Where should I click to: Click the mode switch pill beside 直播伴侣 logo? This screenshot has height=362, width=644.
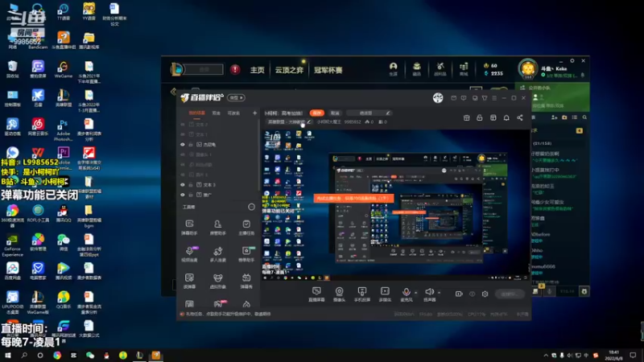236,97
